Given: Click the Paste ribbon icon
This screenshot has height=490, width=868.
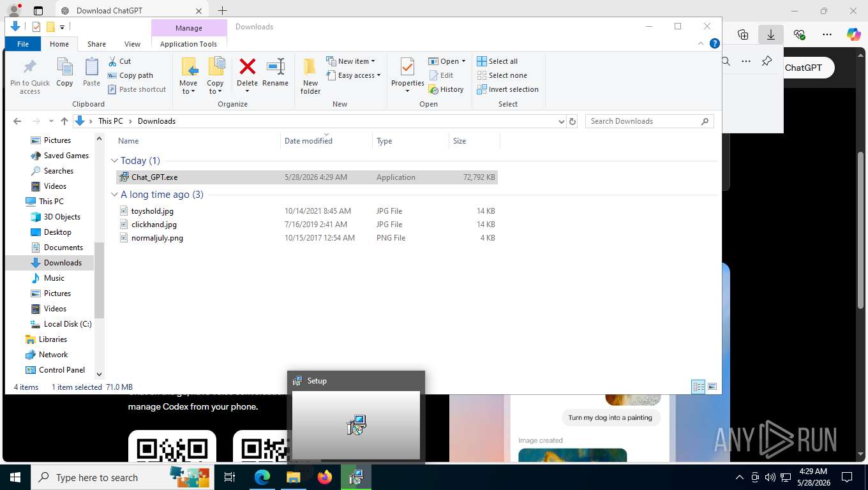Looking at the screenshot, I should click(x=91, y=72).
